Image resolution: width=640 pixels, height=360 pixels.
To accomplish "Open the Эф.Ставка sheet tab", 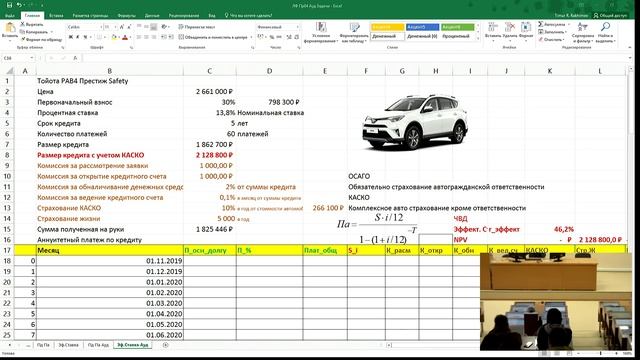I will pos(68,345).
